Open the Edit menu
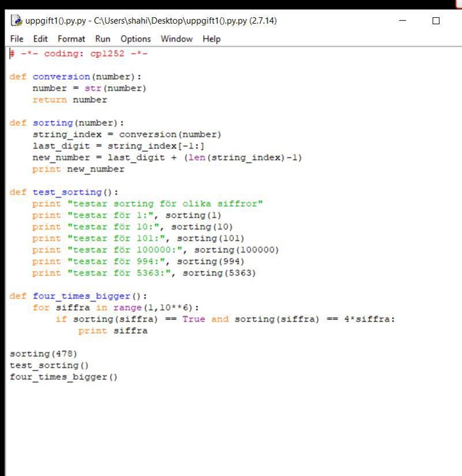Screen dimensions: 462x476 (x=40, y=39)
